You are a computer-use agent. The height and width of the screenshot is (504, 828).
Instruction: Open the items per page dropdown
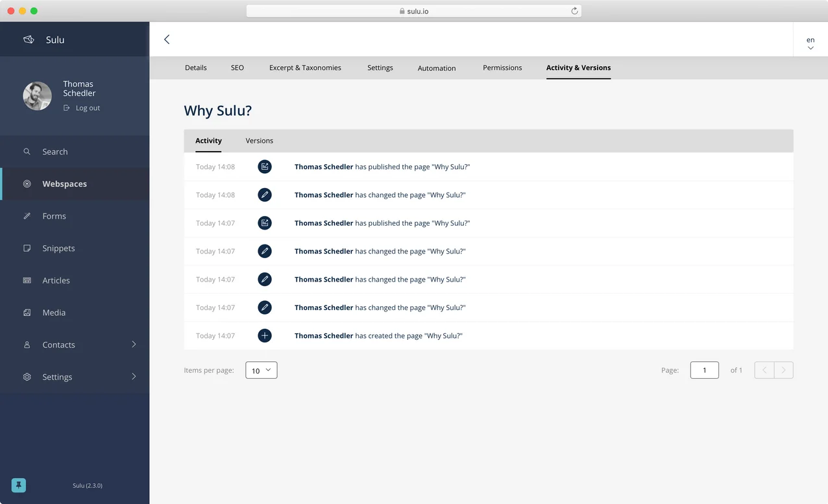(x=261, y=370)
